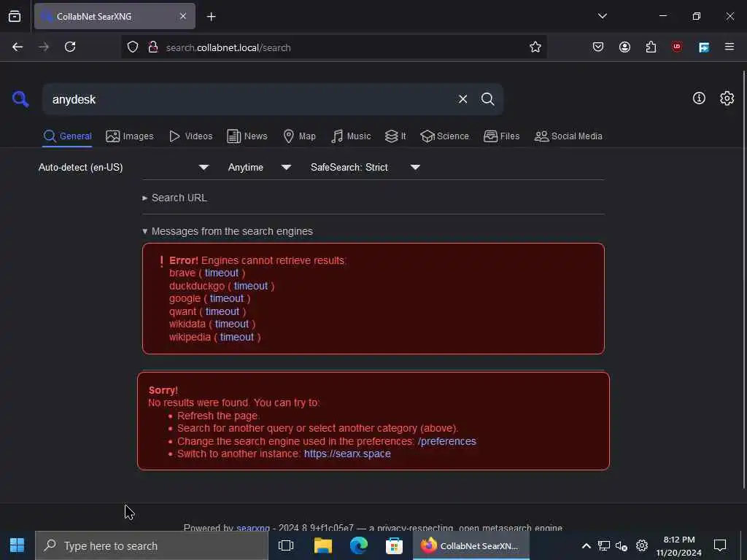This screenshot has height=560, width=747.
Task: Click google timeout link
Action: pyautogui.click(x=227, y=298)
